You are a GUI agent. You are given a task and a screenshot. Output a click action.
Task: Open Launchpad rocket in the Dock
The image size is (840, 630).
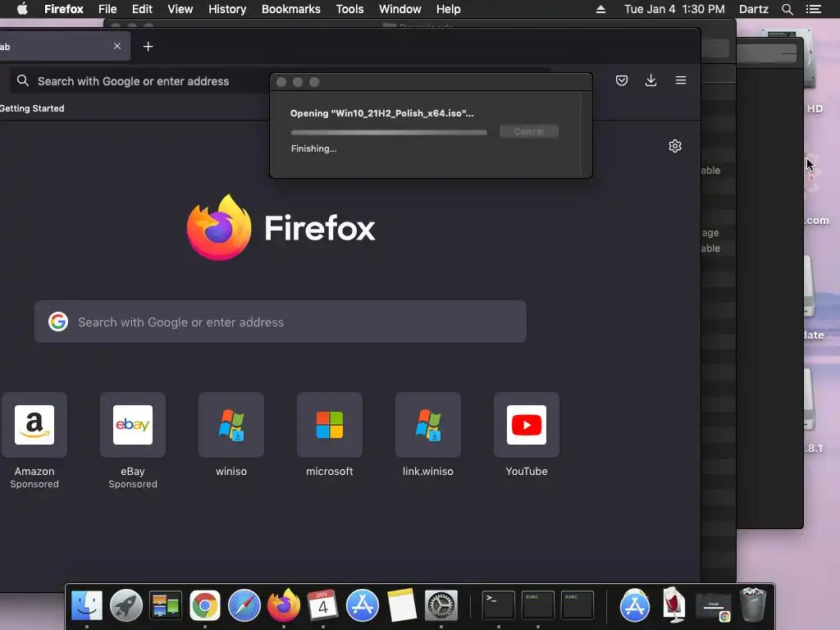[x=126, y=605]
